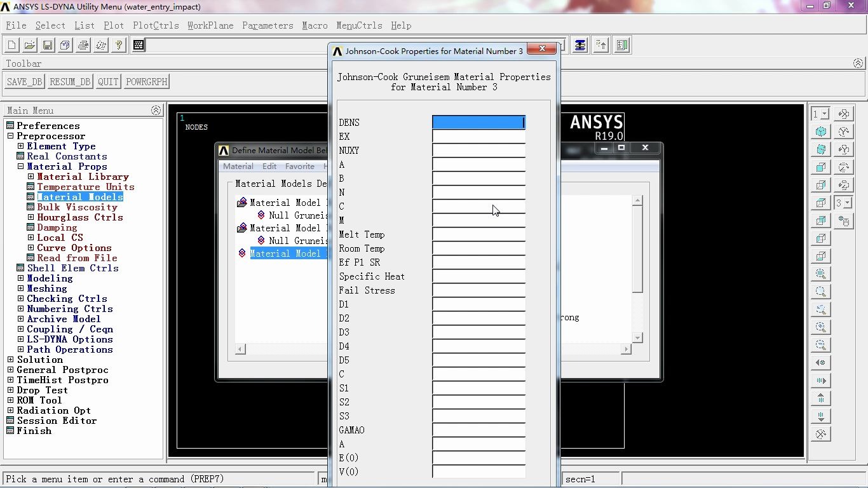
Task: Select the front view icon on right toolbar
Action: [x=820, y=166]
